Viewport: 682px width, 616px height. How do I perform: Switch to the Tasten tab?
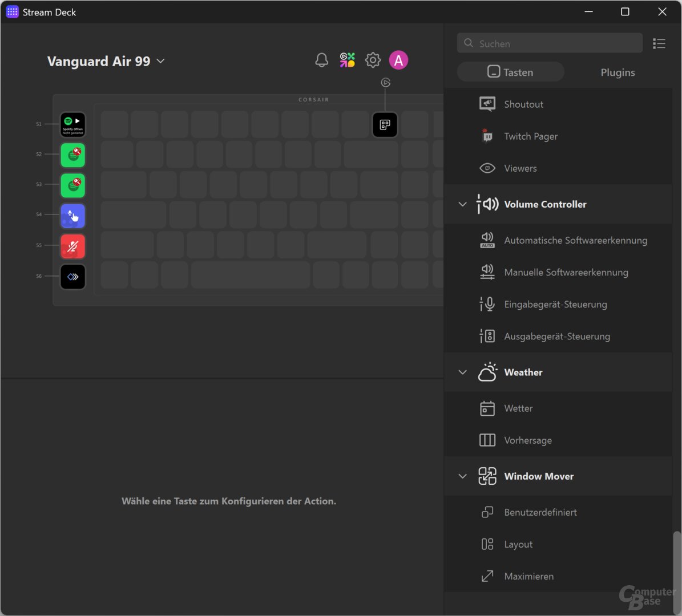point(510,72)
